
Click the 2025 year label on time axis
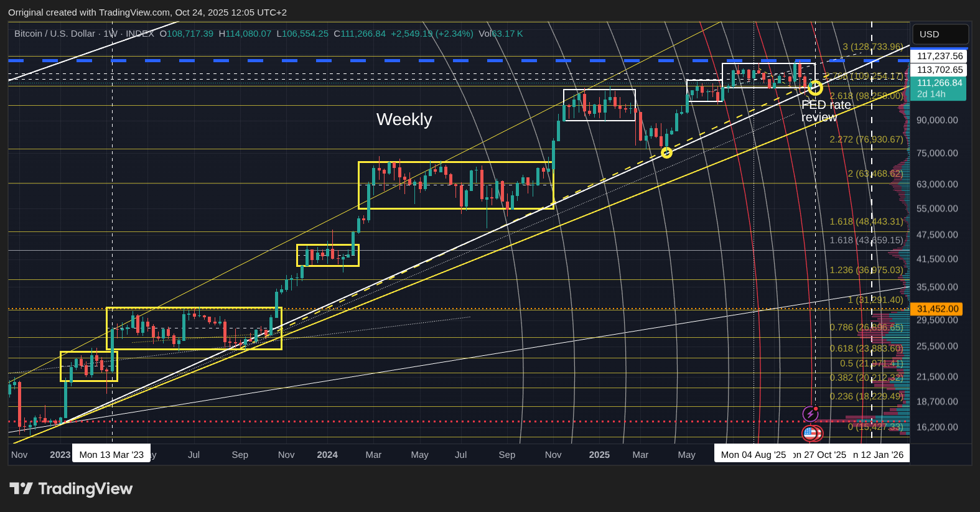tap(599, 455)
